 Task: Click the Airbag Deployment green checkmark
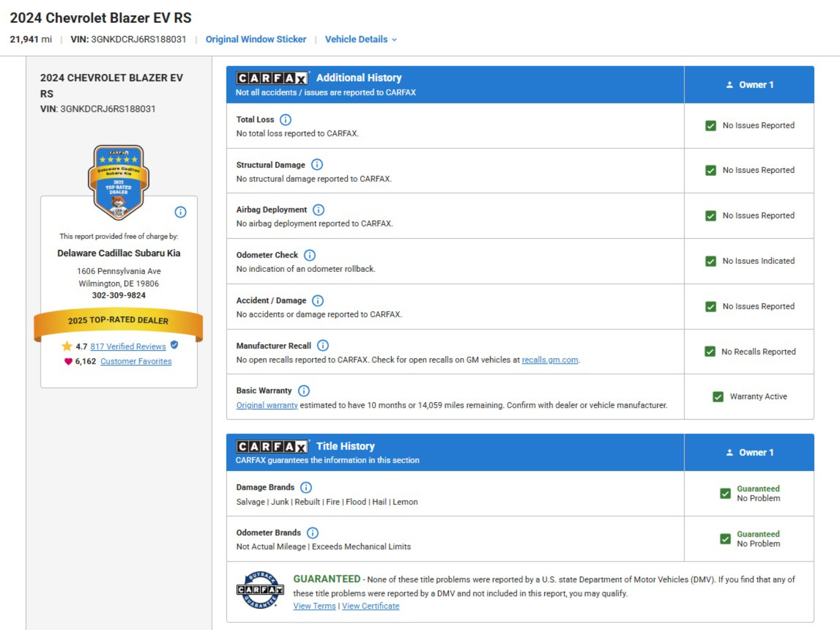pos(711,216)
